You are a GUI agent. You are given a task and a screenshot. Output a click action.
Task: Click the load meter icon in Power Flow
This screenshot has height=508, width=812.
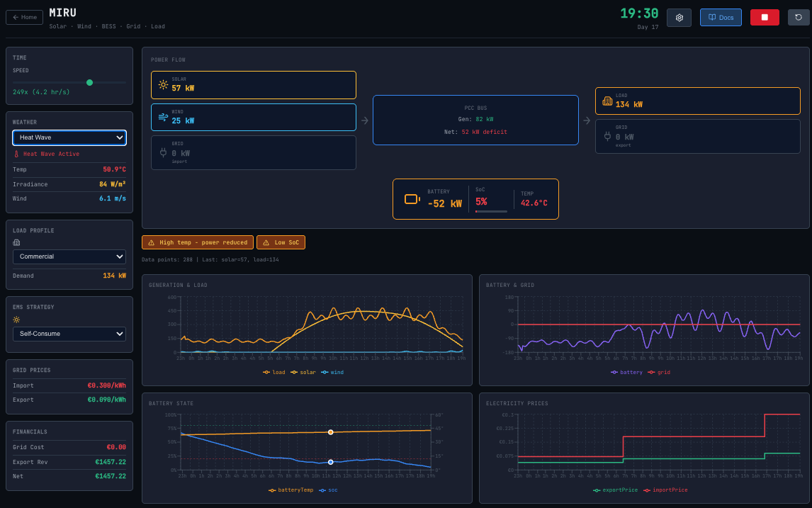(x=607, y=101)
